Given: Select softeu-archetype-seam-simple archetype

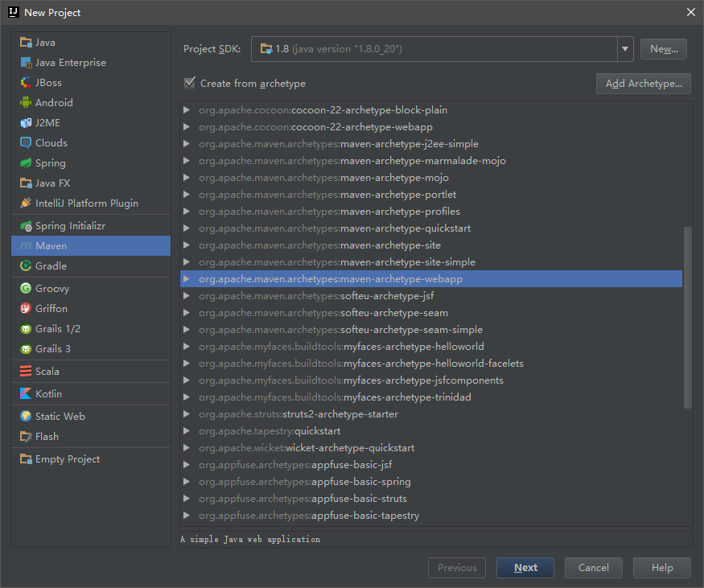Looking at the screenshot, I should click(431, 330).
